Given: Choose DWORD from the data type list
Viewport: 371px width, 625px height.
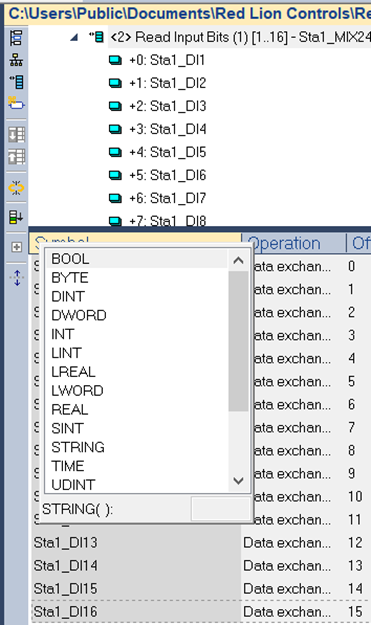Looking at the screenshot, I should click(137, 315).
